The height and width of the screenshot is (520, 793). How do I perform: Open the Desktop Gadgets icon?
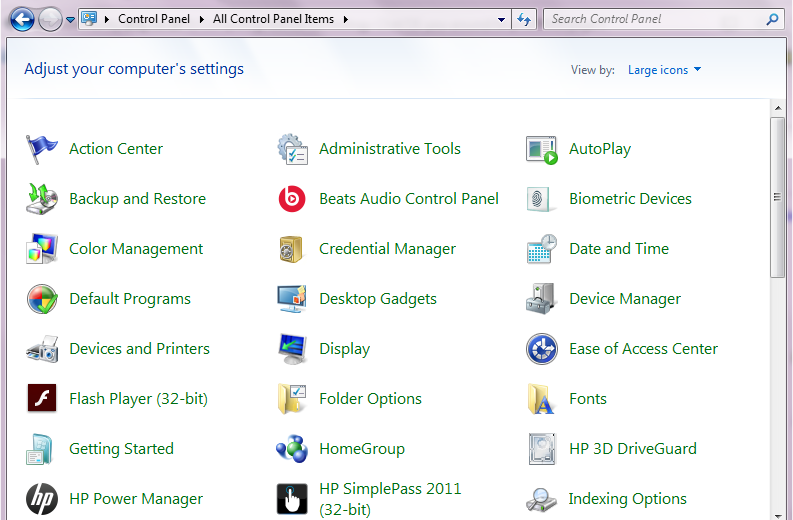click(x=292, y=299)
